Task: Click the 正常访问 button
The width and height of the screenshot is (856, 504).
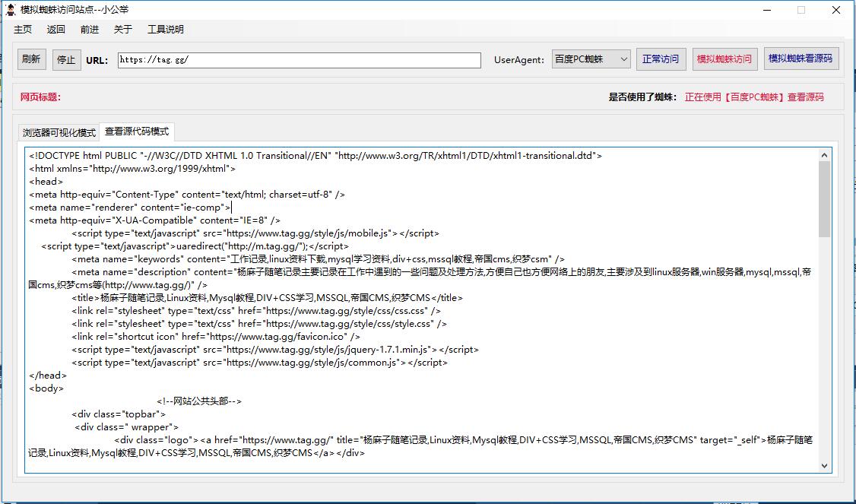Action: pyautogui.click(x=661, y=59)
